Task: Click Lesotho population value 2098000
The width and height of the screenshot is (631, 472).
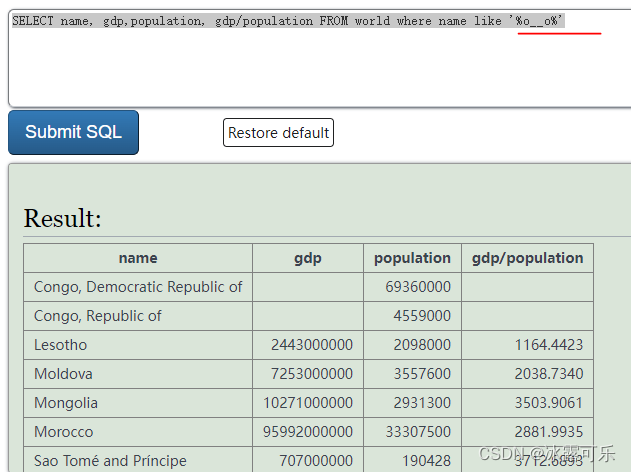Action: tap(422, 345)
